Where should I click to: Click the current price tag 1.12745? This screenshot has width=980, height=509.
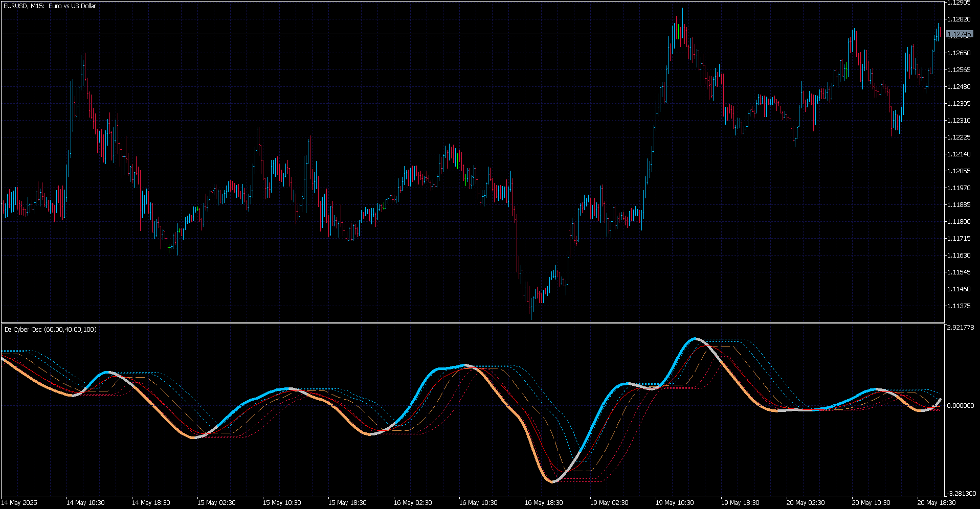(959, 34)
